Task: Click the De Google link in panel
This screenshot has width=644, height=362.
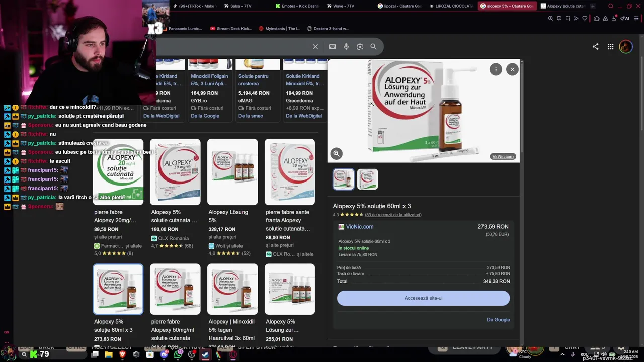Action: tap(498, 320)
